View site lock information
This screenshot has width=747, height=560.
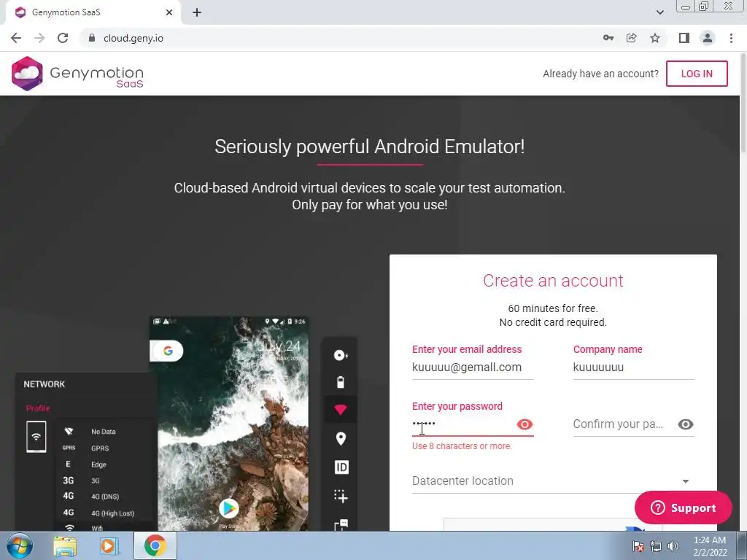click(x=92, y=38)
